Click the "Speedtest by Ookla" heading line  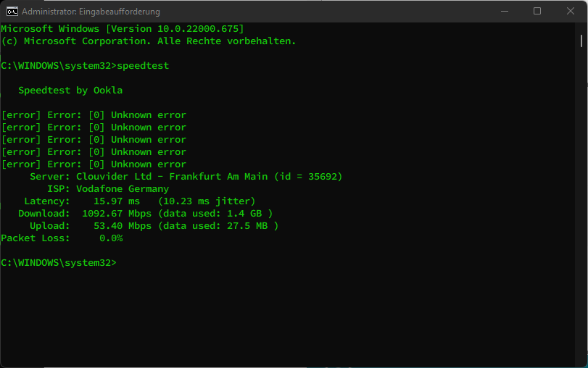tap(70, 91)
